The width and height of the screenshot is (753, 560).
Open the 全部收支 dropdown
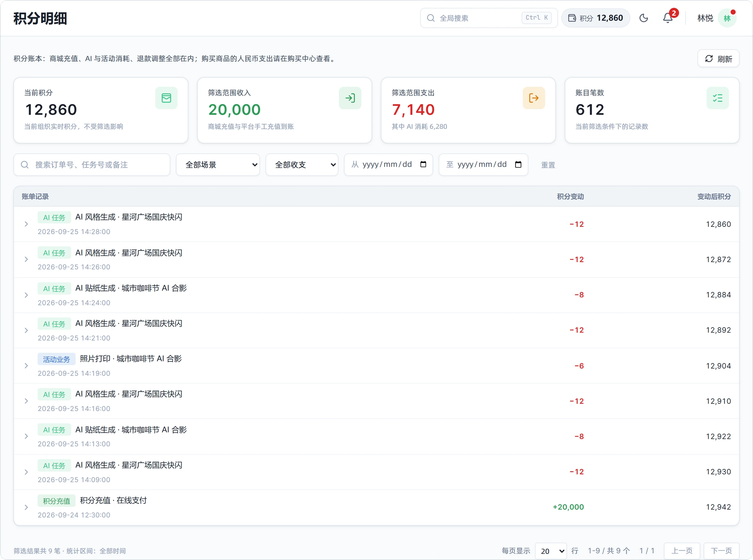pyautogui.click(x=302, y=165)
